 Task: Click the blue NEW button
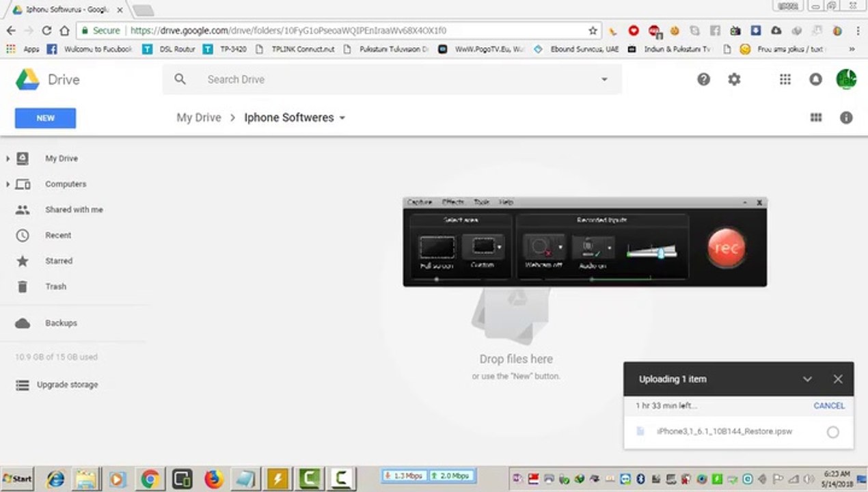tap(45, 118)
